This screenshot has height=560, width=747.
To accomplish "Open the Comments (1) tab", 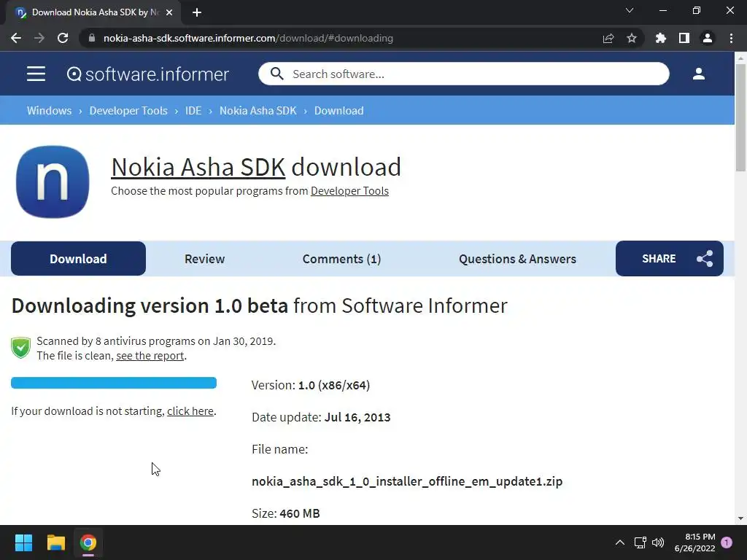I will pyautogui.click(x=341, y=259).
